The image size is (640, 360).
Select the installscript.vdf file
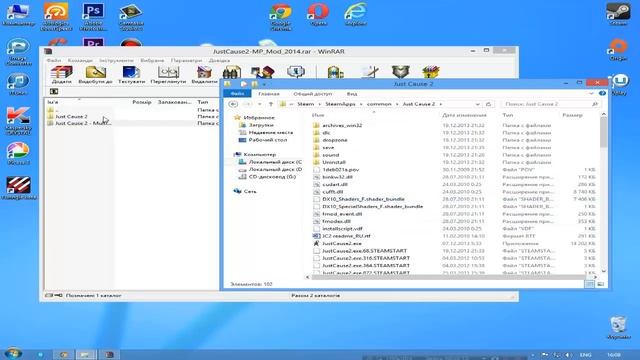click(x=342, y=229)
